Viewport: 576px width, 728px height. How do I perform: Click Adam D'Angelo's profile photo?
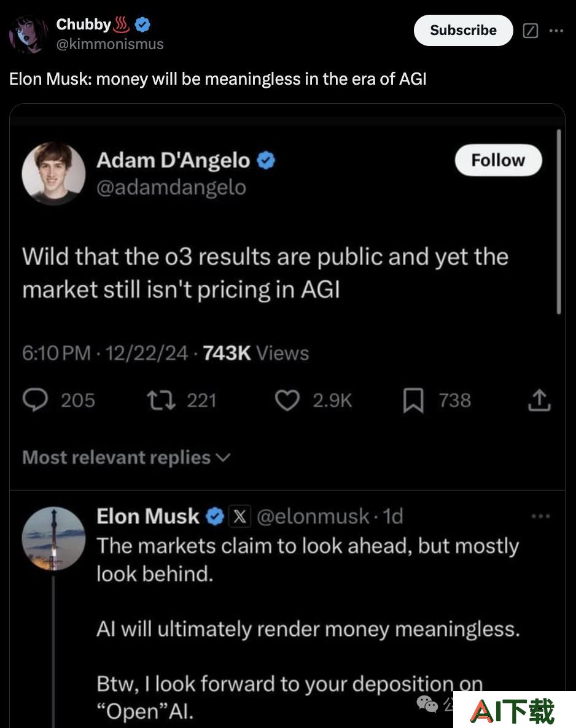[53, 173]
